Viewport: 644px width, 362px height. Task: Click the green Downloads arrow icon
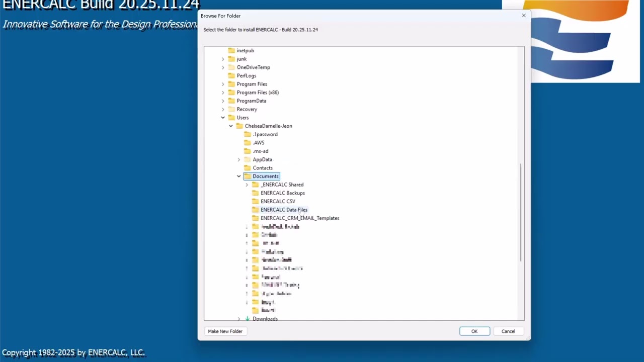coord(248,318)
